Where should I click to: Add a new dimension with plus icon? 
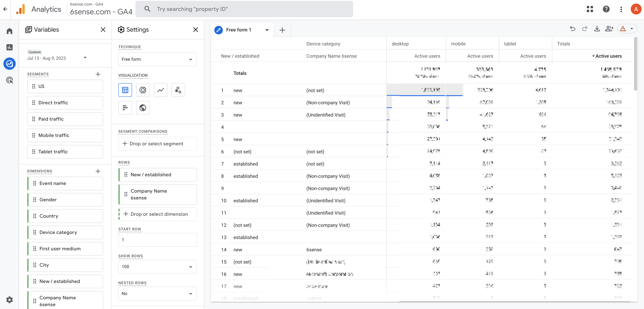tap(98, 171)
